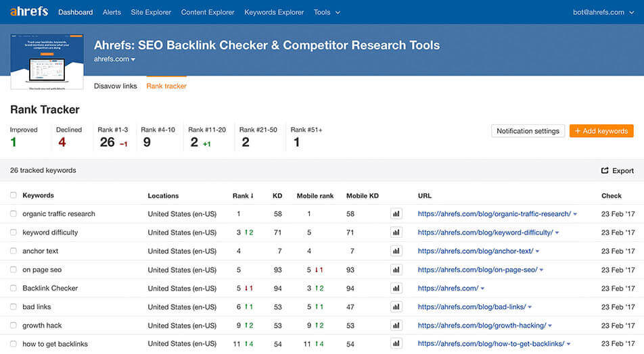Expand URL options for on-page-seo link

click(x=541, y=270)
